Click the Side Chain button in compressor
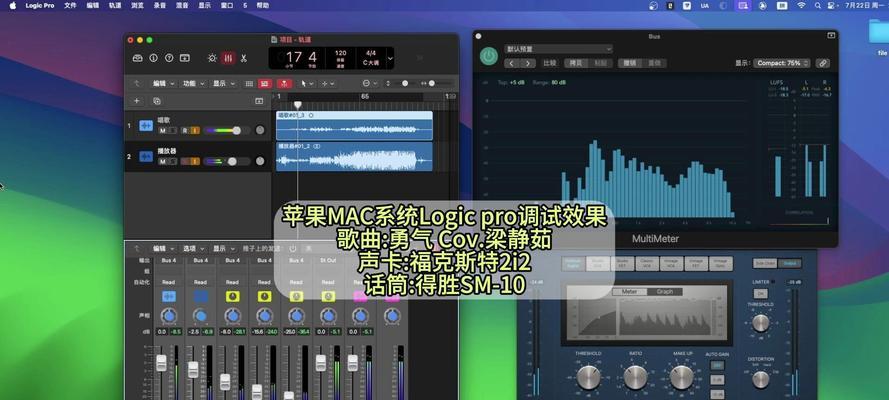This screenshot has height=400, width=889. 764,263
